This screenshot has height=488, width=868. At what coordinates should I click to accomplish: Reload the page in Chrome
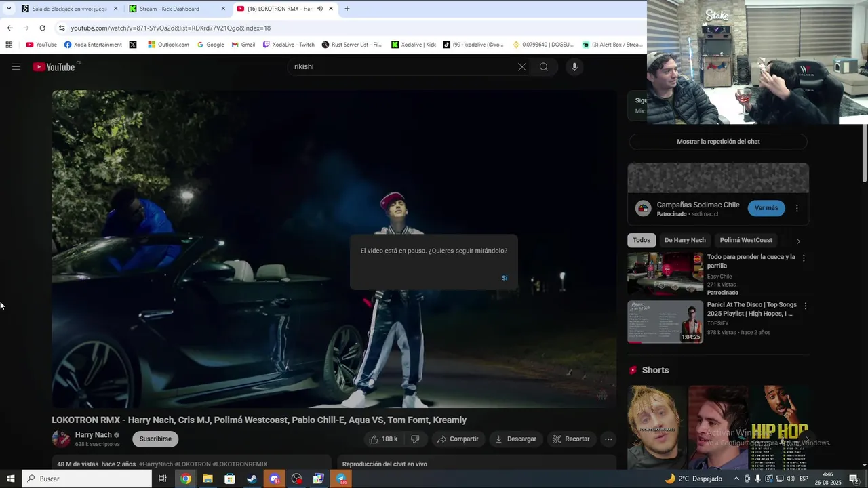[42, 28]
